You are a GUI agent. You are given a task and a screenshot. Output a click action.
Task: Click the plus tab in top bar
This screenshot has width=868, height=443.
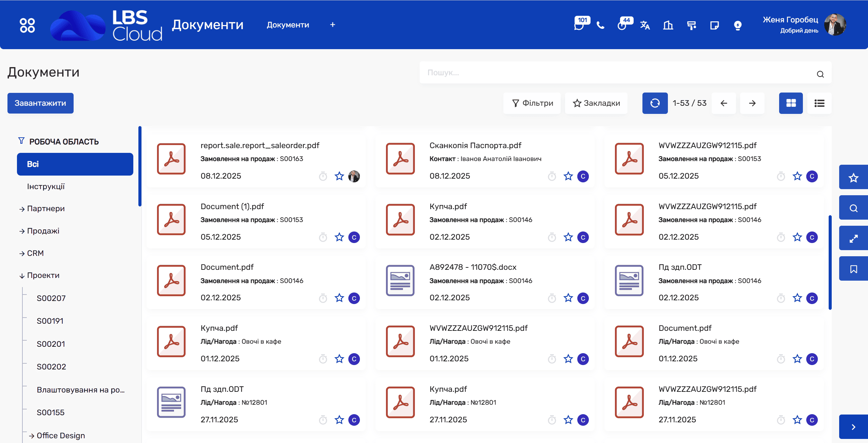point(332,25)
